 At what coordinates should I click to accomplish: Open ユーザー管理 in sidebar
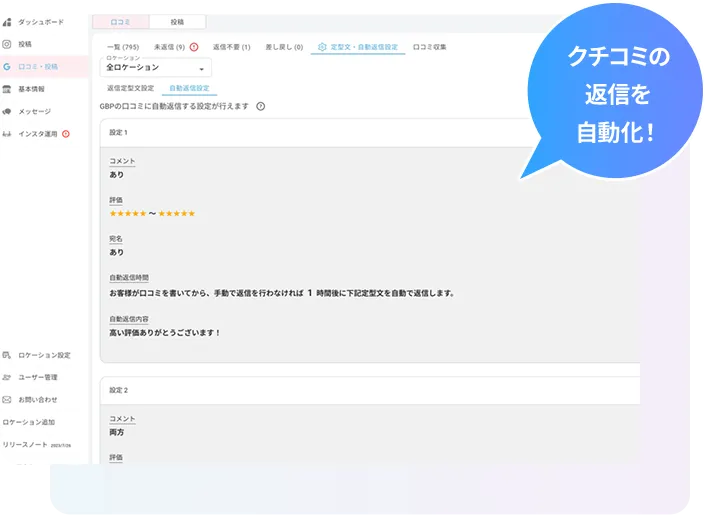38,377
